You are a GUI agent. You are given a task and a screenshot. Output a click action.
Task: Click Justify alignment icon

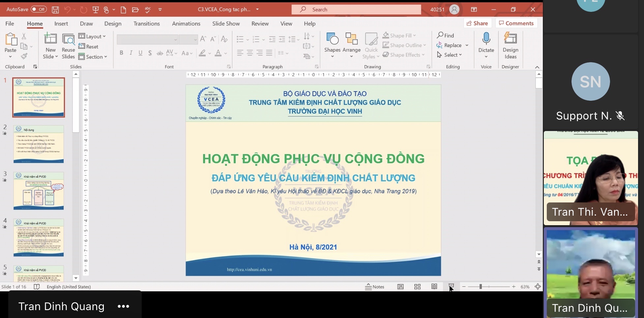(x=269, y=53)
